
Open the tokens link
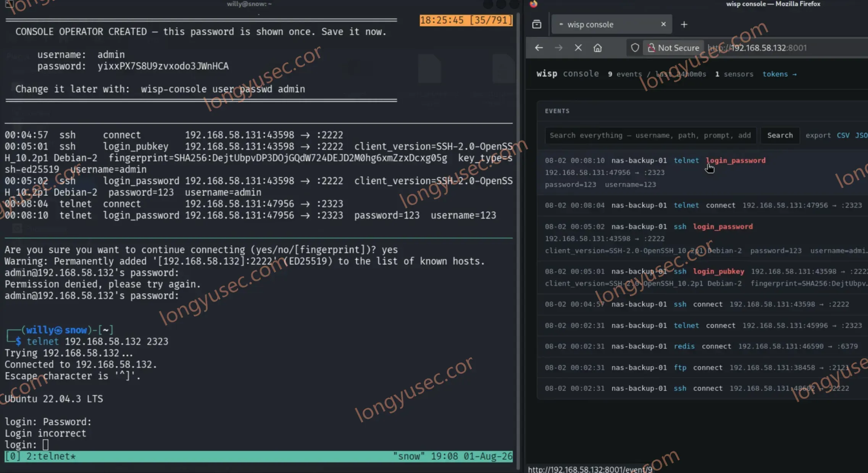pos(779,74)
